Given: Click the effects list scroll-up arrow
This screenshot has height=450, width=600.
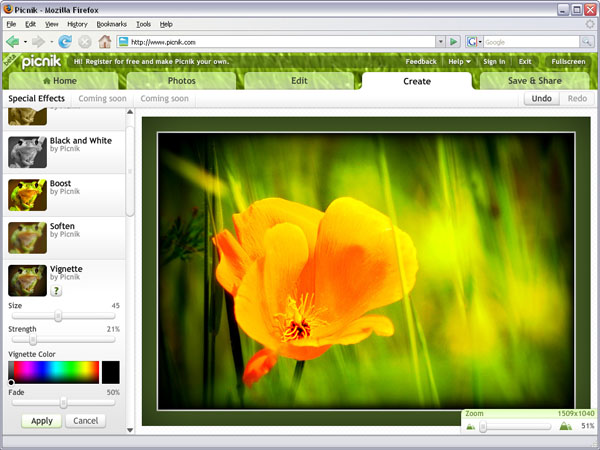Looking at the screenshot, I should click(x=130, y=112).
